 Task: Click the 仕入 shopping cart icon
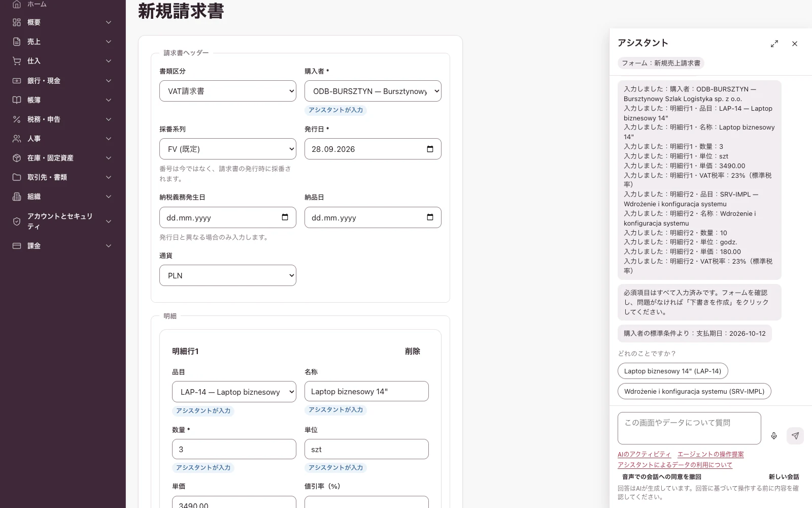(17, 61)
